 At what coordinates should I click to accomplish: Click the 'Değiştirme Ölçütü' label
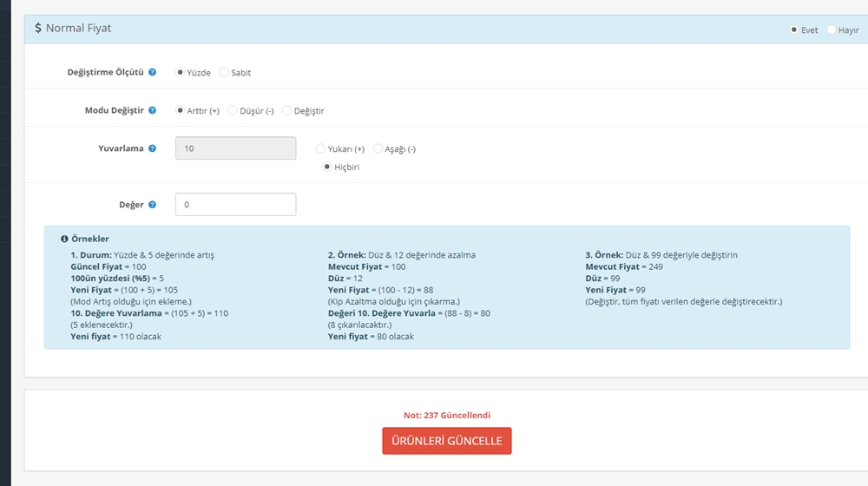tap(105, 72)
